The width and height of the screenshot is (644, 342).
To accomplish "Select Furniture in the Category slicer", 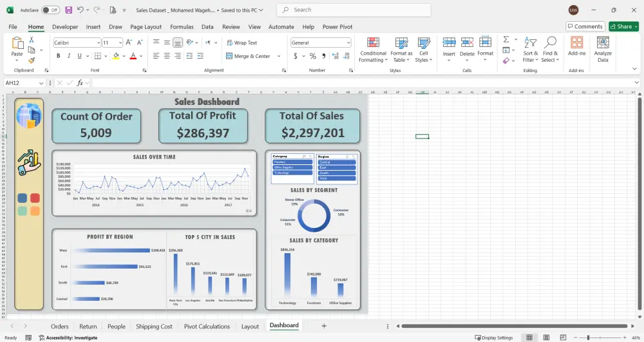I will point(293,162).
